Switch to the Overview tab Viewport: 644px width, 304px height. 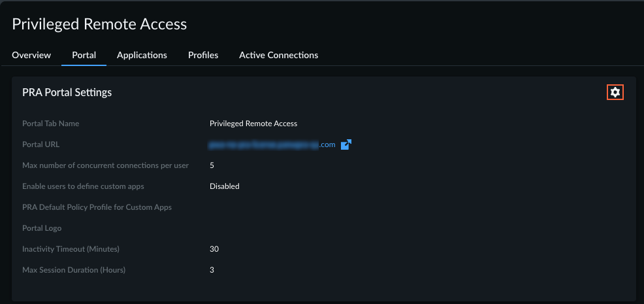[31, 55]
